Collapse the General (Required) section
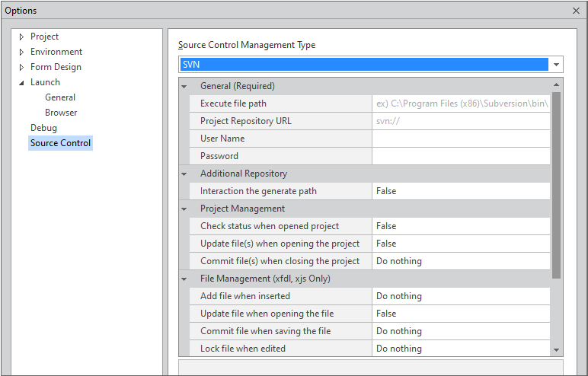Screen dimensions: 588x376 point(184,86)
